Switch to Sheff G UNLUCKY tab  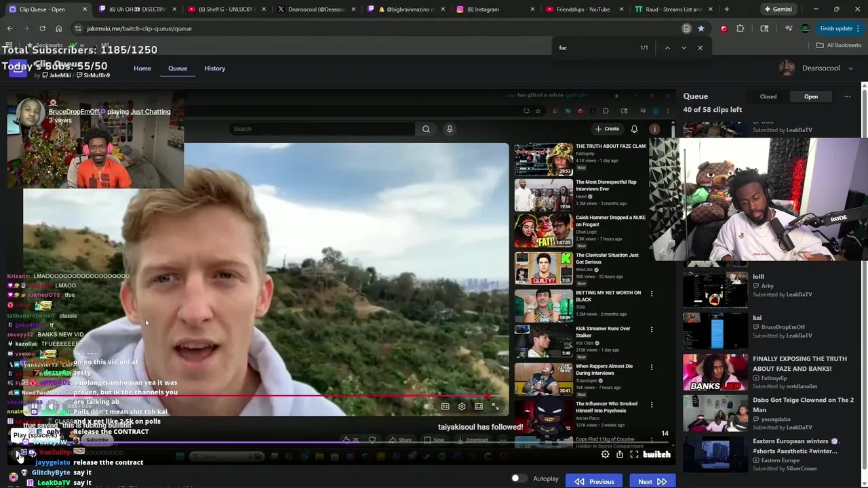point(226,9)
